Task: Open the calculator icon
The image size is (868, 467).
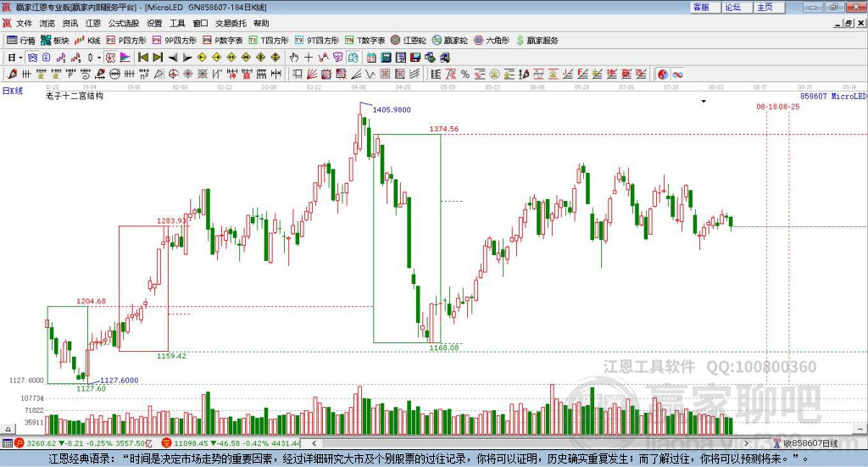Action: point(387,58)
